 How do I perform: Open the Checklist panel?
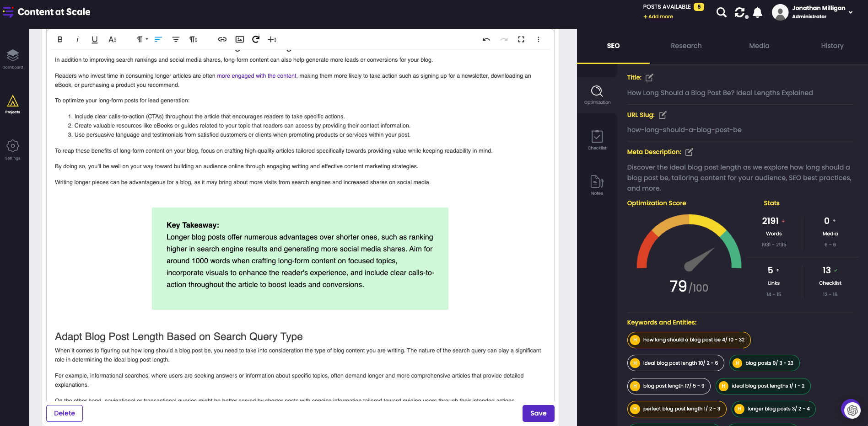point(597,139)
